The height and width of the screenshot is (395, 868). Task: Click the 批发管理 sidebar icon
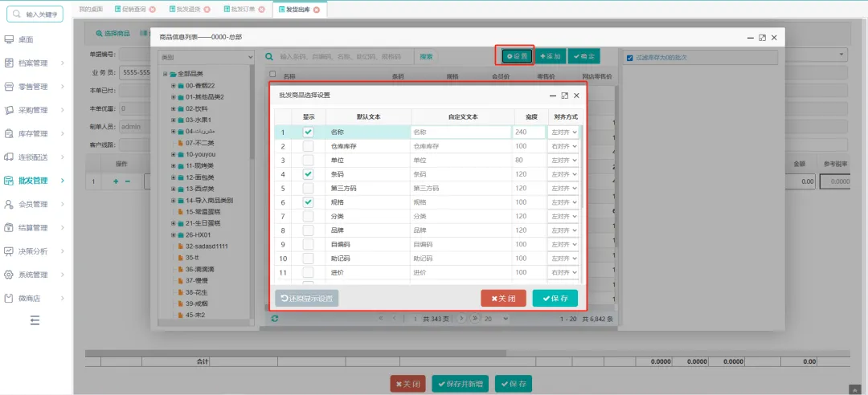(9, 181)
